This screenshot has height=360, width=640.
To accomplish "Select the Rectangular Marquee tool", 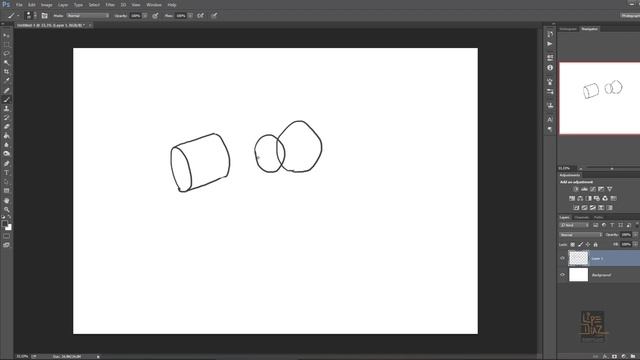I will click(x=7, y=44).
